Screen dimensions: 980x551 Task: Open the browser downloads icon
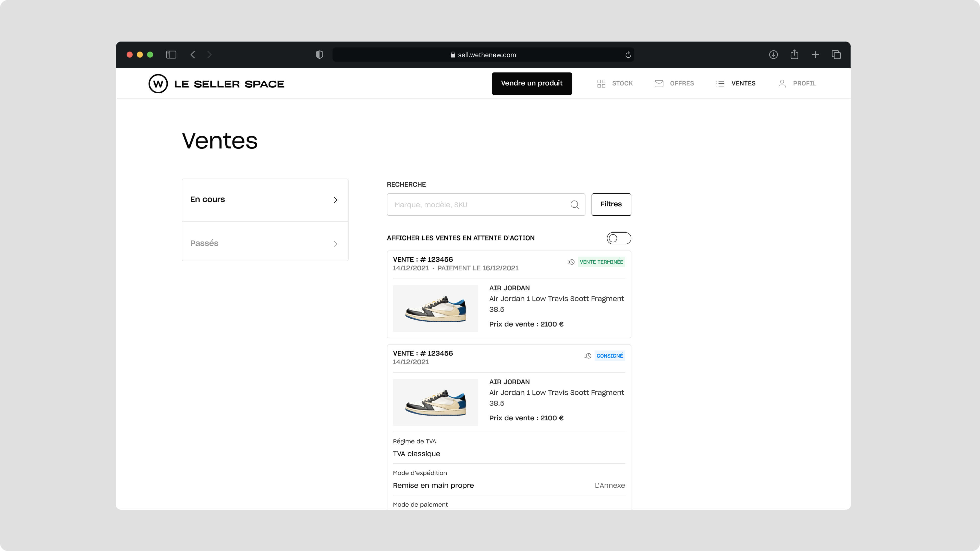tap(774, 55)
